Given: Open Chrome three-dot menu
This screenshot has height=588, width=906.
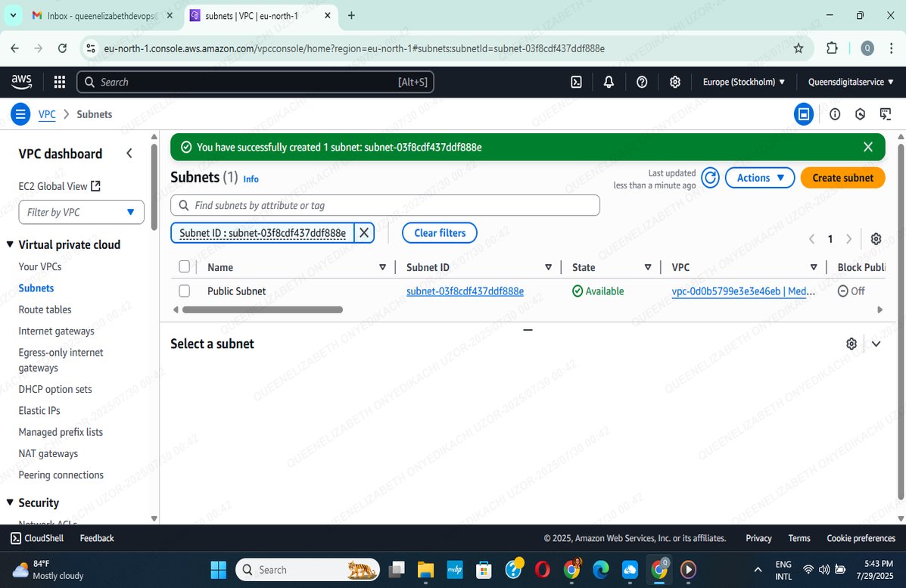Looking at the screenshot, I should coord(891,48).
